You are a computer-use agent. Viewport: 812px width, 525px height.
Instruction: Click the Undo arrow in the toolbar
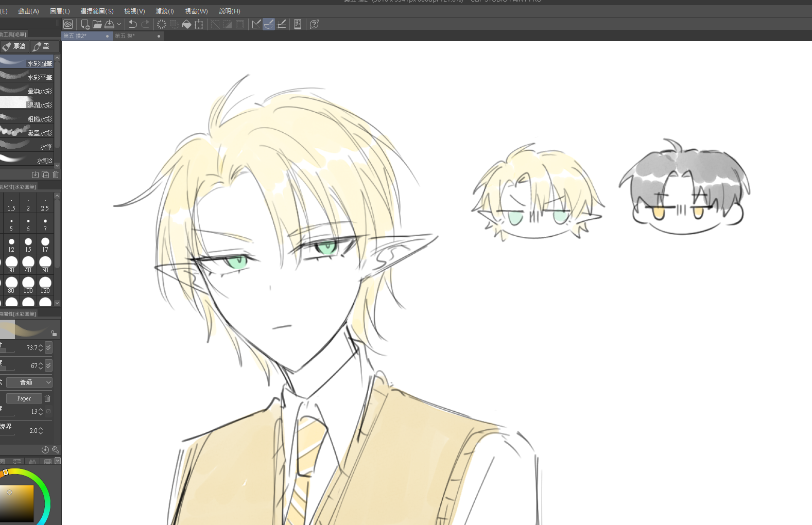pos(133,24)
